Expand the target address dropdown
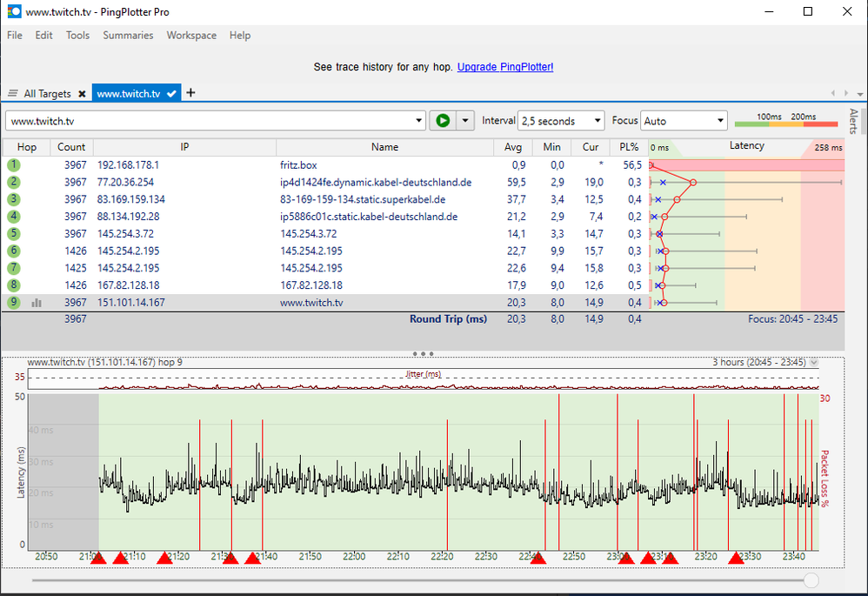 [419, 121]
